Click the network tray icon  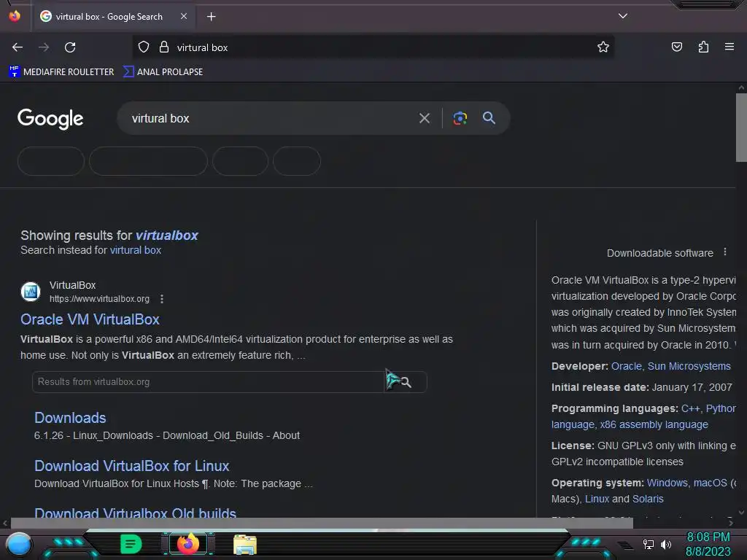[x=648, y=544]
